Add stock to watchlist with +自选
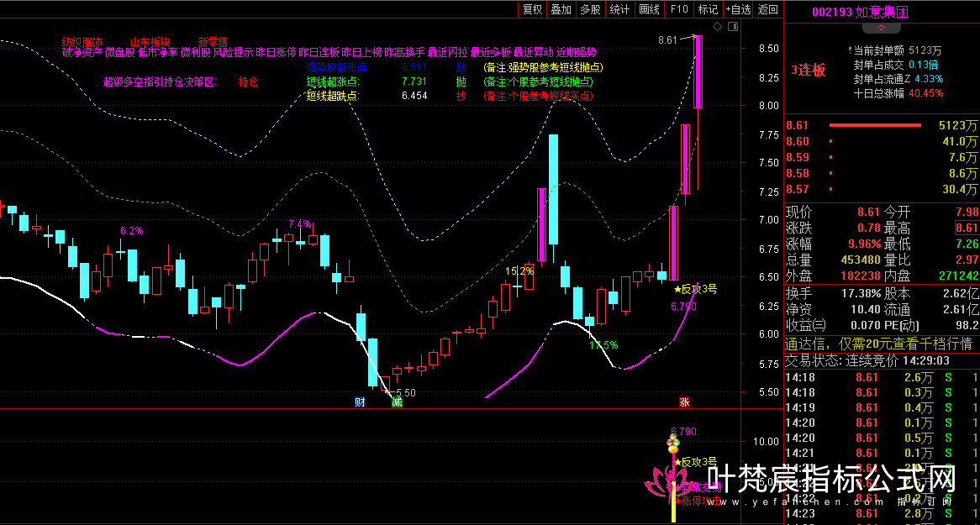This screenshot has width=980, height=525. click(x=739, y=8)
